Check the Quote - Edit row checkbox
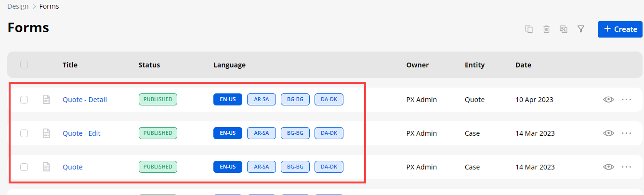Viewport: 644px width, 195px height. click(24, 133)
